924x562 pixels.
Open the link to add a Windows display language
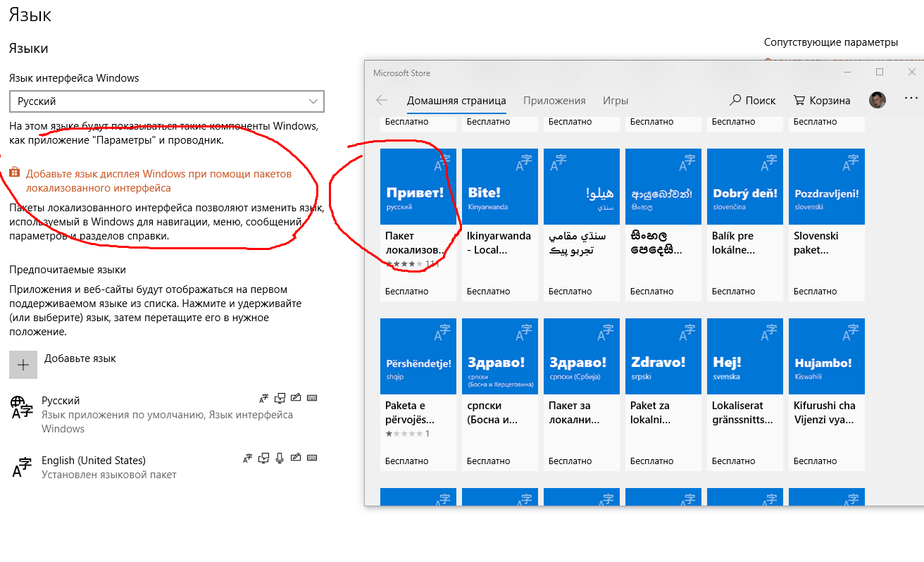pyautogui.click(x=158, y=180)
